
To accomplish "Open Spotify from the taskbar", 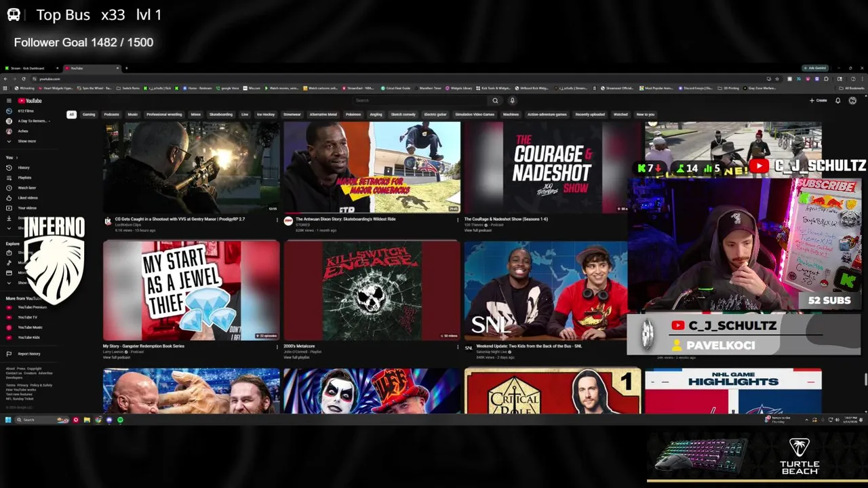I will (120, 420).
